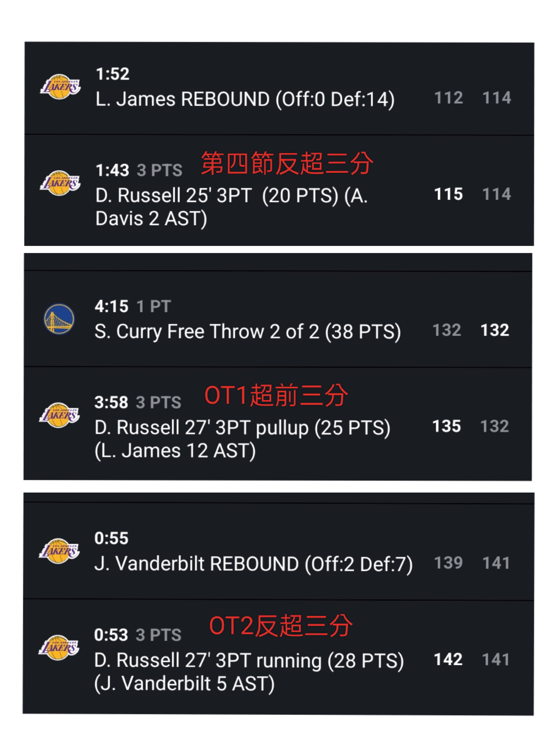Viewport: 560px width, 739px height.
Task: Click Lakers logo beside Vanderbilt rebound
Action: click(x=59, y=551)
